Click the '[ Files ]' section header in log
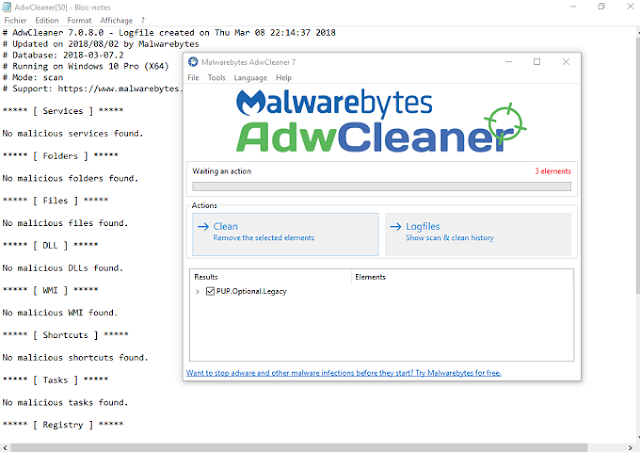Viewport: 640px width, 452px height. [x=55, y=201]
